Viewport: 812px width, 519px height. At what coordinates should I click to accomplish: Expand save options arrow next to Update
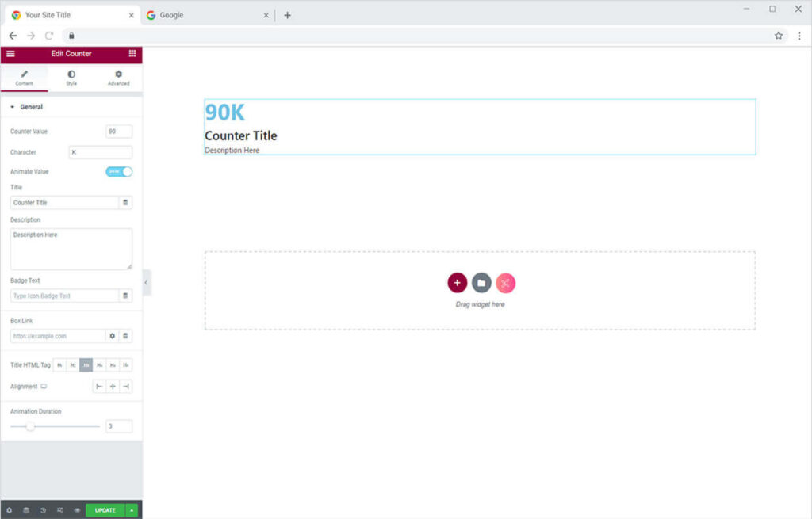[132, 510]
